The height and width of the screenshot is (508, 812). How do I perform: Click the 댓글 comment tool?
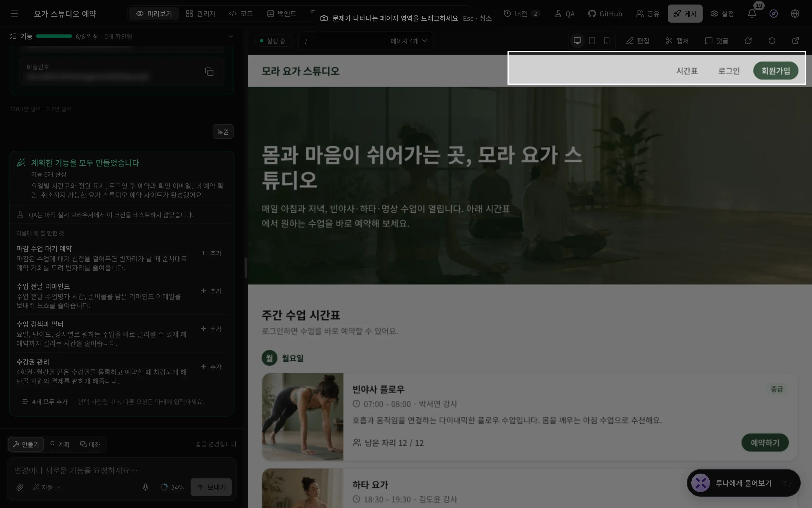tap(716, 41)
